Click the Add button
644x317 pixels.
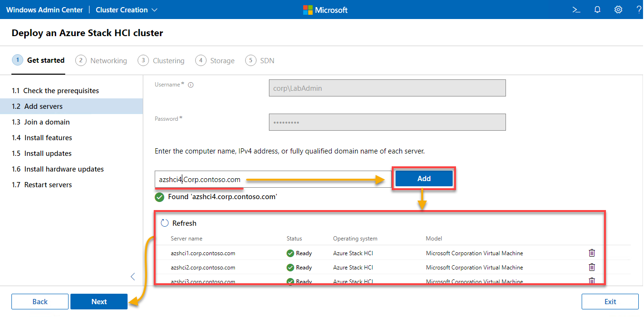coord(424,179)
